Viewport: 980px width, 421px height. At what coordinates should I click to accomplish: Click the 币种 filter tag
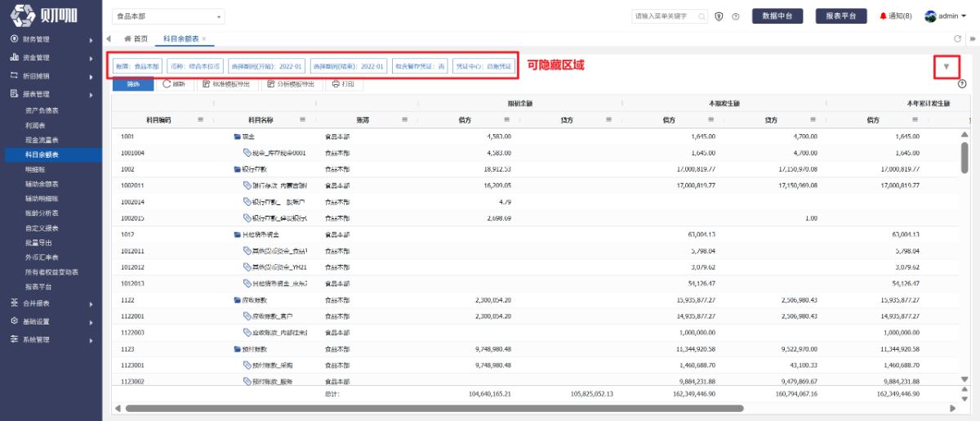point(195,66)
